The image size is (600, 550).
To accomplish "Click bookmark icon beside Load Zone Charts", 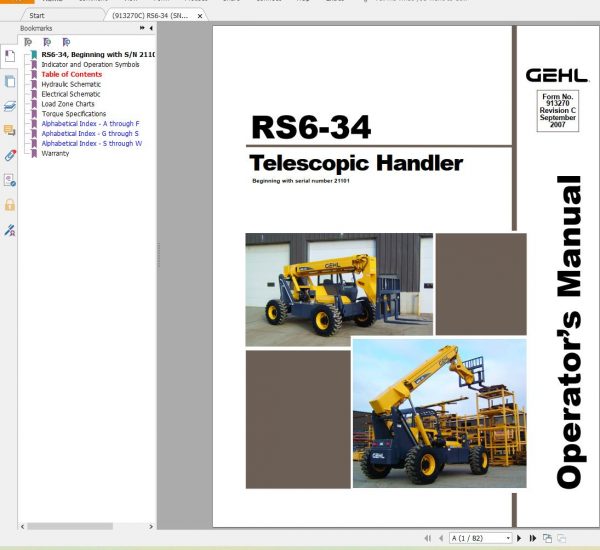I will point(34,104).
